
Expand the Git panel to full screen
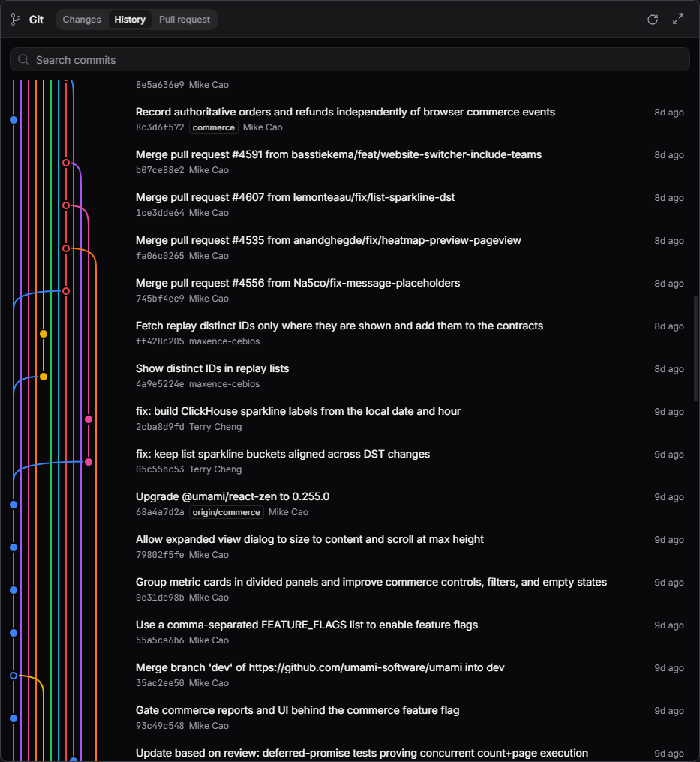pyautogui.click(x=678, y=19)
